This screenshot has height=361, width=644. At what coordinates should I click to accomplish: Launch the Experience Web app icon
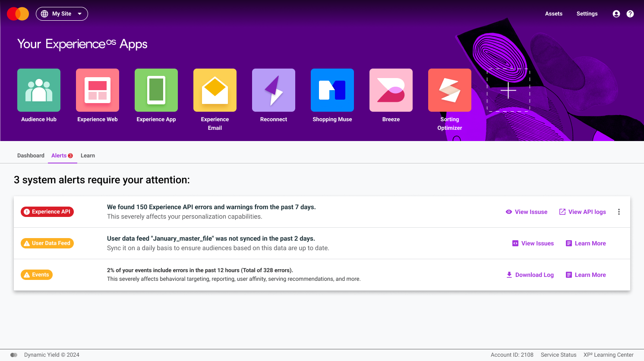point(98,90)
